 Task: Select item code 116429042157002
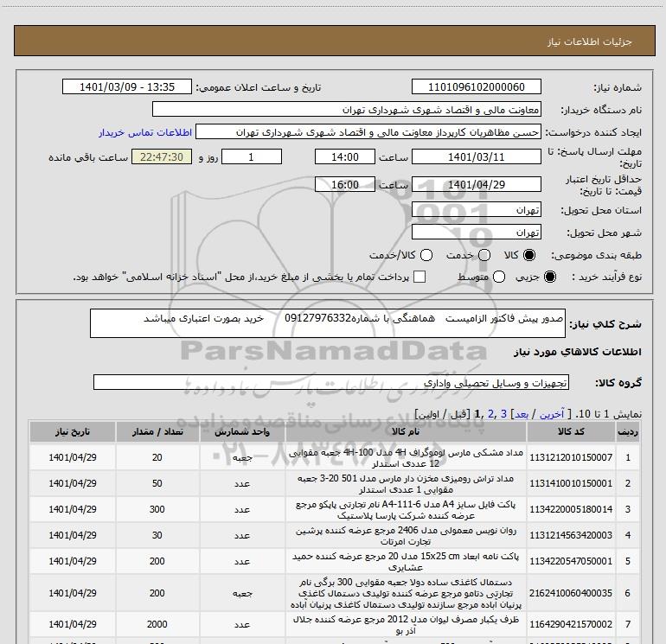571,624
